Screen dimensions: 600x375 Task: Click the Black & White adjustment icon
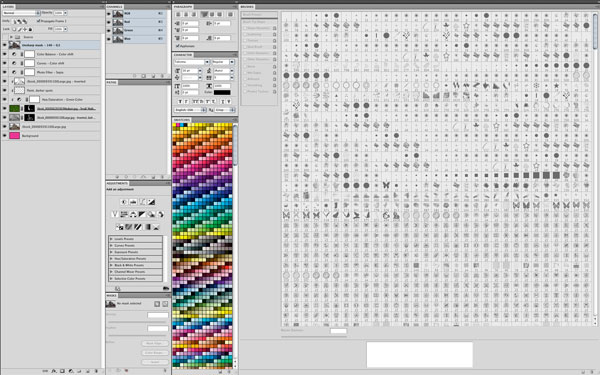(x=142, y=214)
